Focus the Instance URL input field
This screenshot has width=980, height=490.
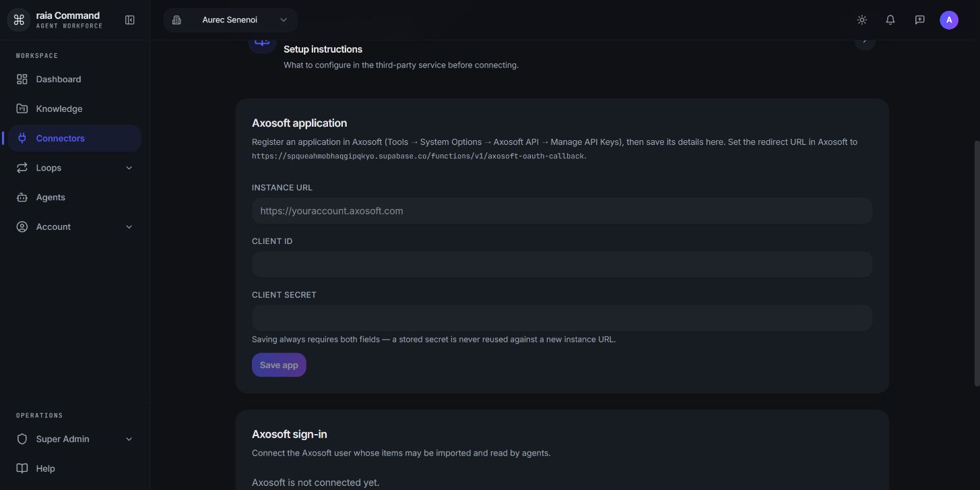(562, 211)
